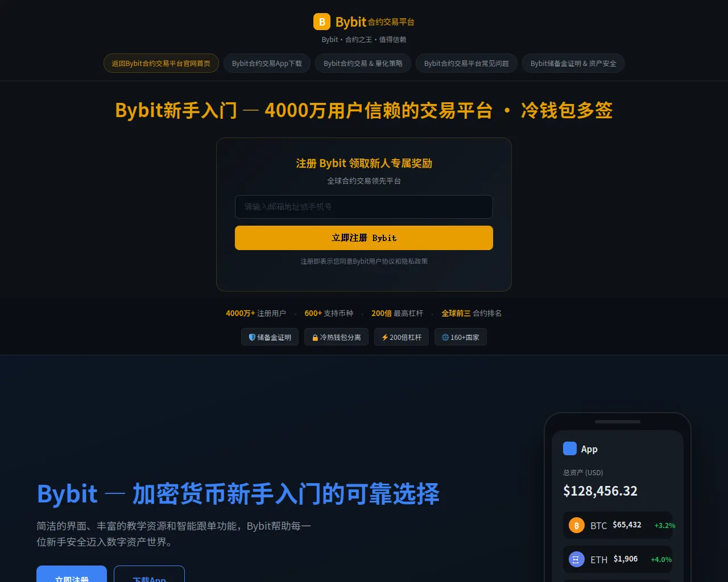Image resolution: width=728 pixels, height=582 pixels.
Task: Click the lock icon on 冷热钱包分离 badge
Action: click(x=315, y=338)
